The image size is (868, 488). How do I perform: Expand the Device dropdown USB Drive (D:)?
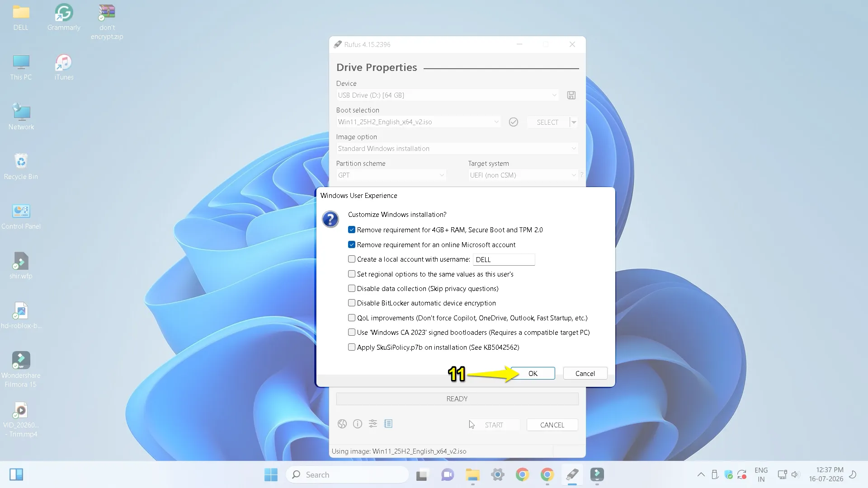448,95
